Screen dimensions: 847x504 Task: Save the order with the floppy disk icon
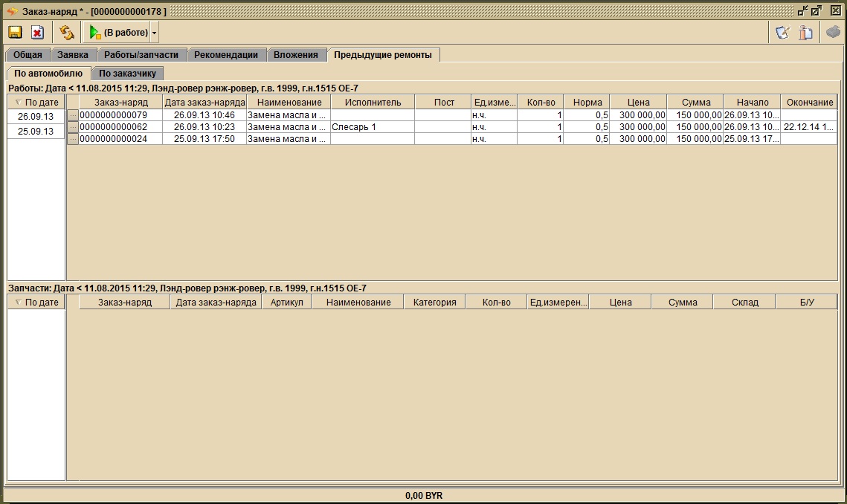coord(15,33)
